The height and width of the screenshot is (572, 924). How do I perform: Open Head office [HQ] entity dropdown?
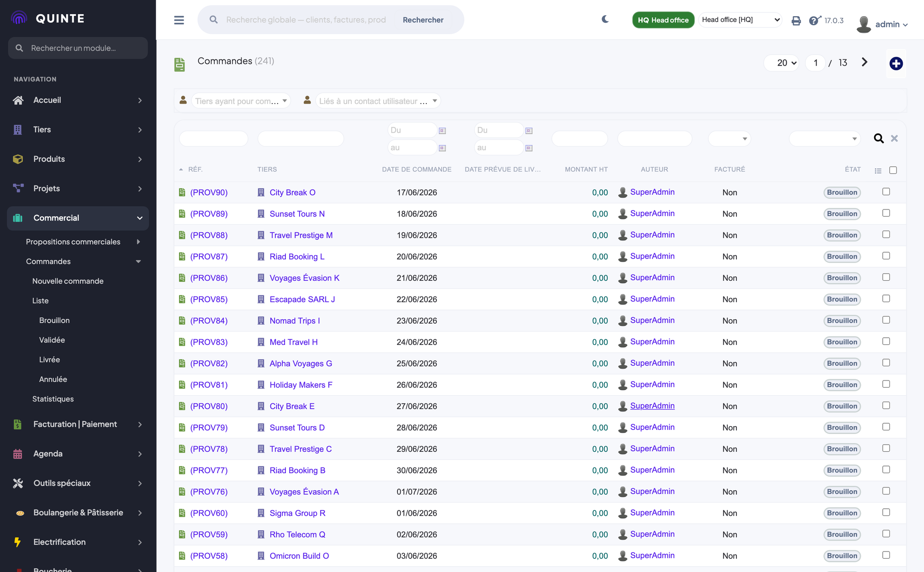coord(740,19)
